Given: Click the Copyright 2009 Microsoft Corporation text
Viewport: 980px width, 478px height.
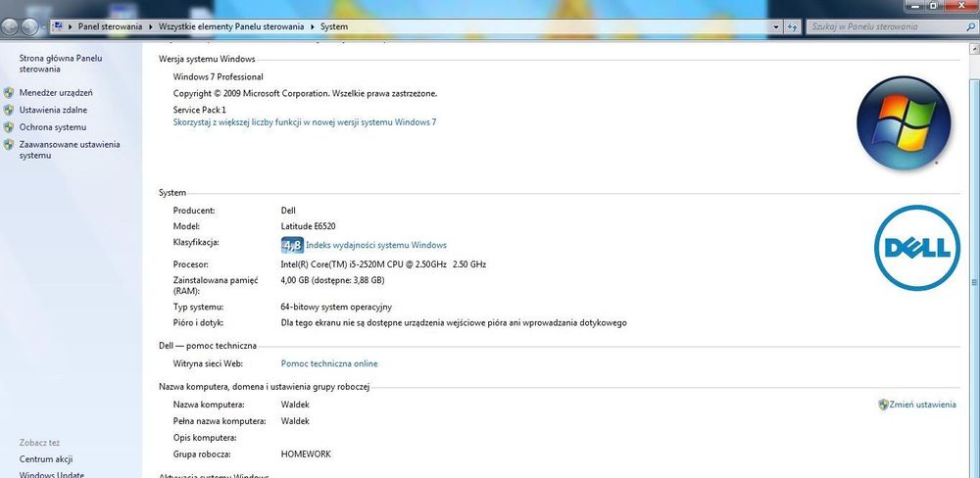Looking at the screenshot, I should pos(305,94).
